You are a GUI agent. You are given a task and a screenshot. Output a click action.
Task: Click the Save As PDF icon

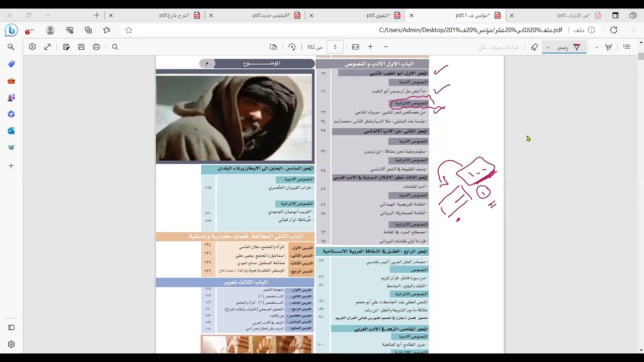66,47
